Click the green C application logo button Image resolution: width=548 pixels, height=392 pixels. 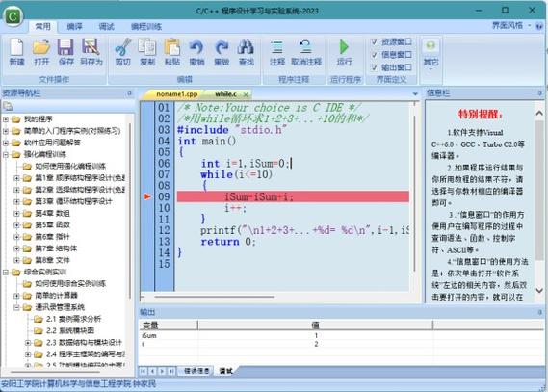click(13, 15)
